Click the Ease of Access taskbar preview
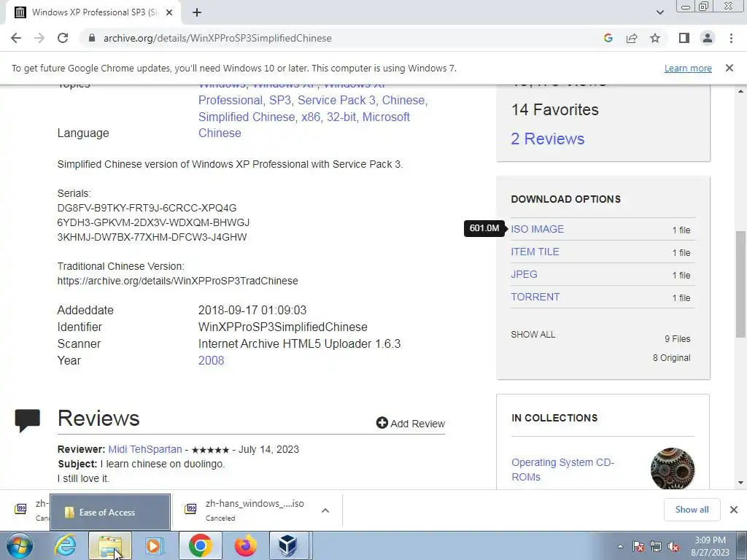This screenshot has height=560, width=747. tap(110, 513)
